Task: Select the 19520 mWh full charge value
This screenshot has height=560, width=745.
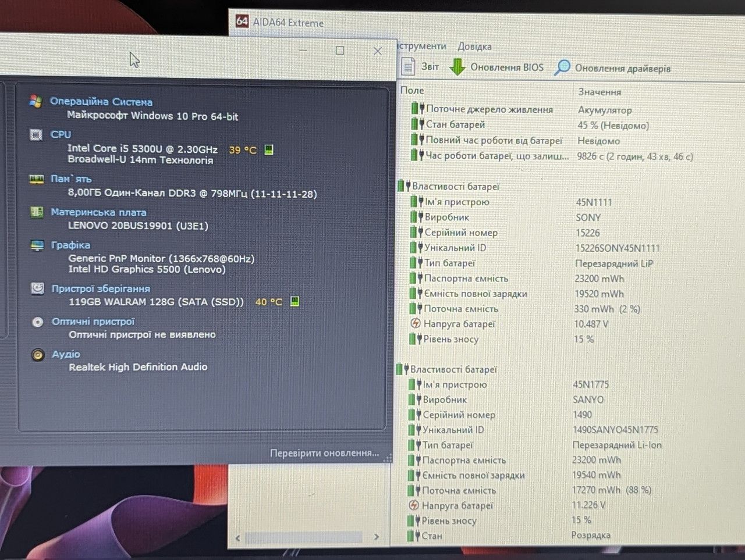Action: click(599, 294)
